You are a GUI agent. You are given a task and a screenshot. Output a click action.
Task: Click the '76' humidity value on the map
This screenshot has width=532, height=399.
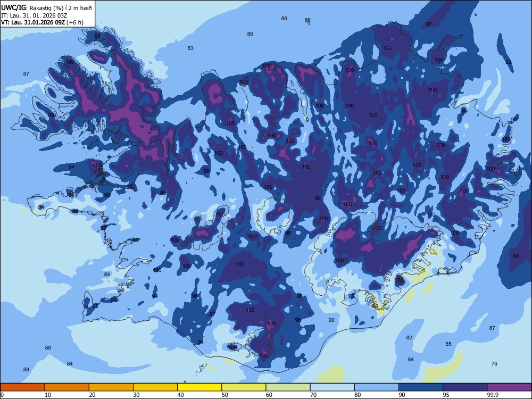494,363
